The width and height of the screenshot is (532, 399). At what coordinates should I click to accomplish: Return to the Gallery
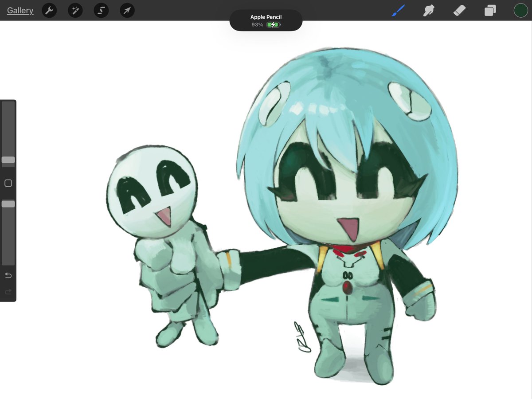click(20, 10)
